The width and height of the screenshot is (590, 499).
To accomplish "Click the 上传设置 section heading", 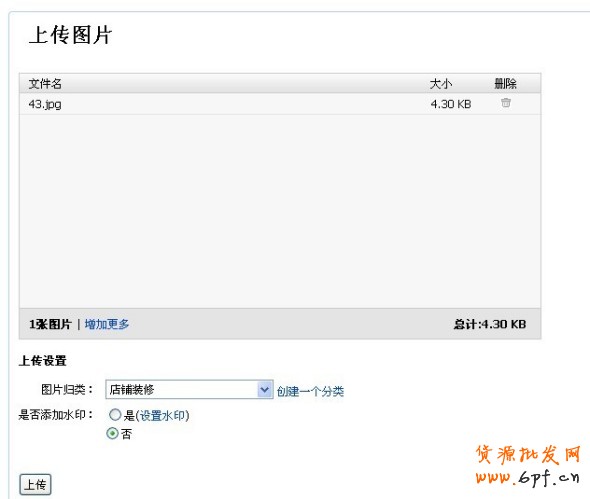I will coord(43,361).
